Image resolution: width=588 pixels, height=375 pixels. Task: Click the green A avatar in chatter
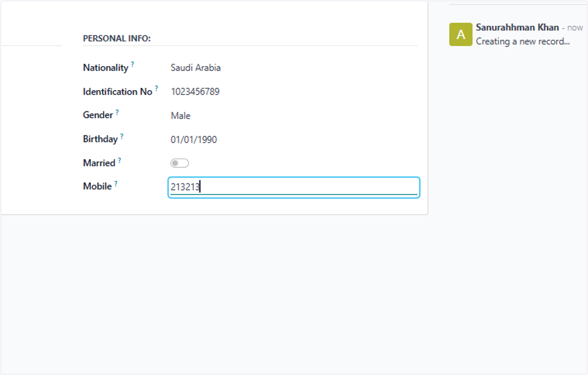[x=461, y=34]
